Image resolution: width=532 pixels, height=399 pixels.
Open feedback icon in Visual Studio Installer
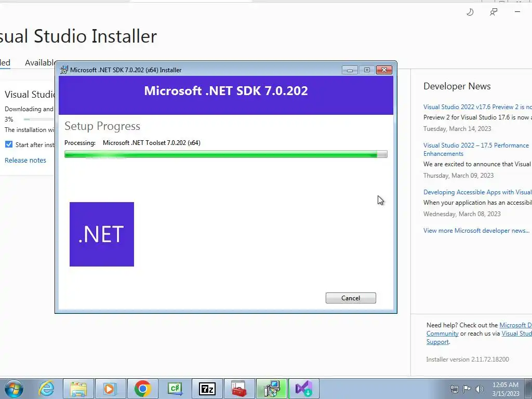(494, 12)
